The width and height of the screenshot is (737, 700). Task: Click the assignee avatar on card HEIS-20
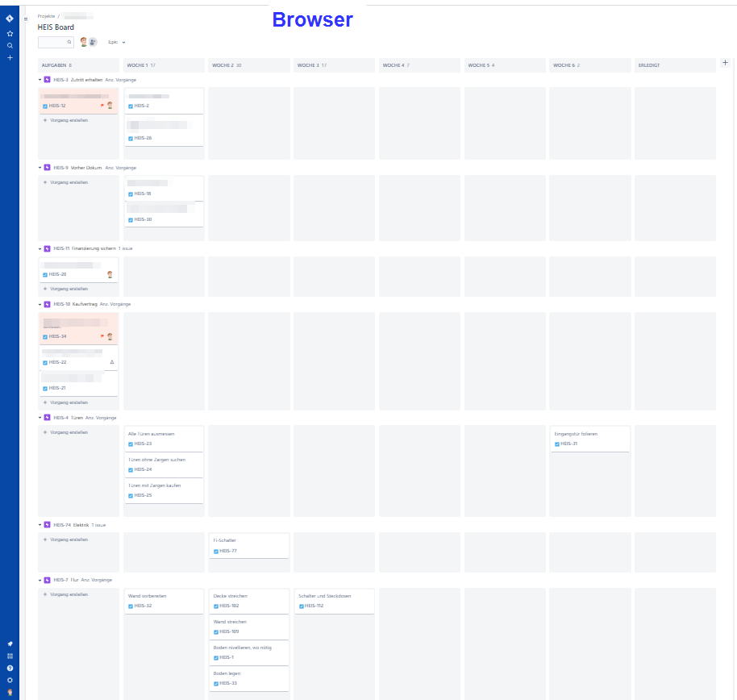click(x=110, y=274)
